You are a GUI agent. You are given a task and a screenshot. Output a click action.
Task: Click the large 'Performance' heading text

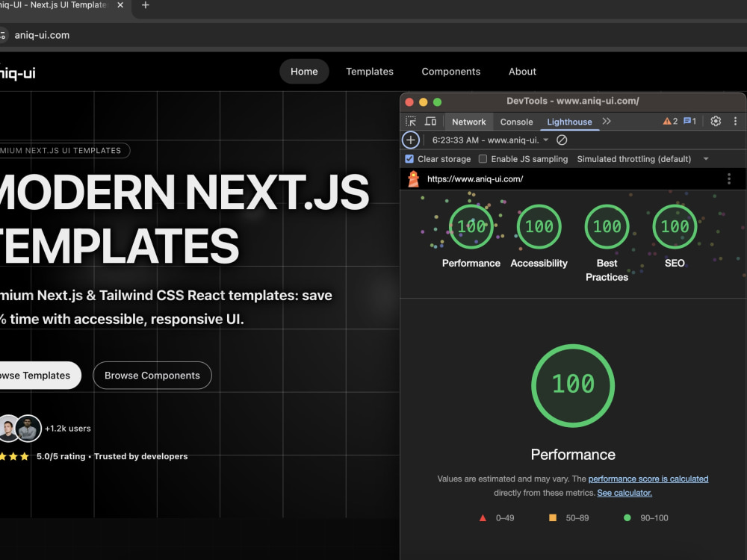[x=573, y=454]
